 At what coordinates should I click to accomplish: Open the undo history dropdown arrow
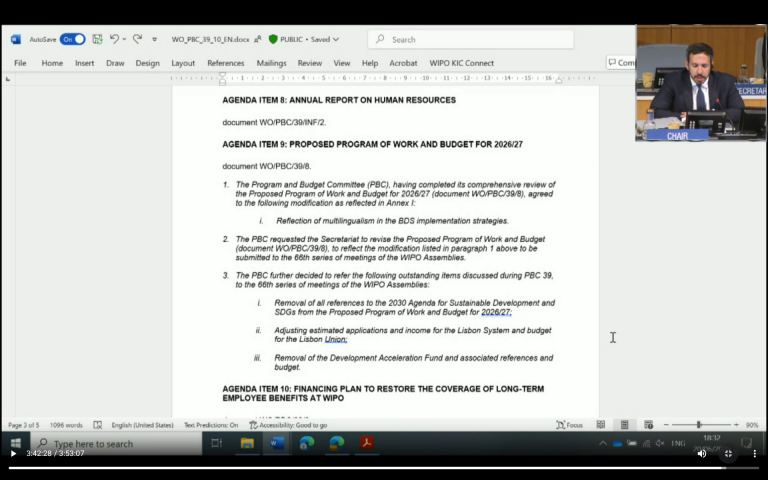pyautogui.click(x=125, y=40)
